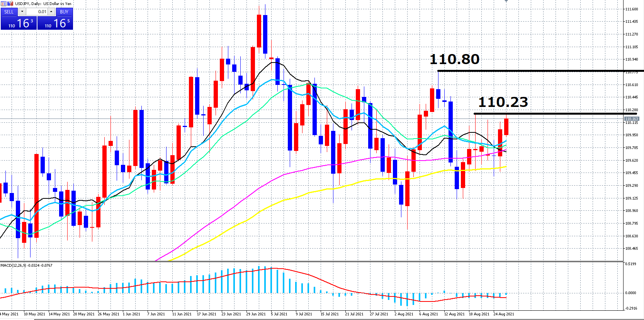Click the 0.01 volume input field
644x320 pixels.
37,12
